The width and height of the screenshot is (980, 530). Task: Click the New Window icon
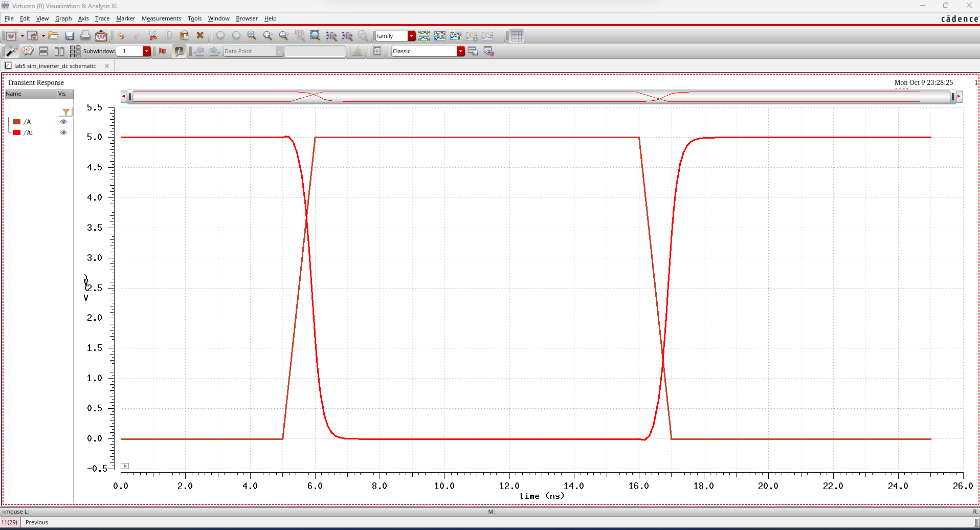11,36
